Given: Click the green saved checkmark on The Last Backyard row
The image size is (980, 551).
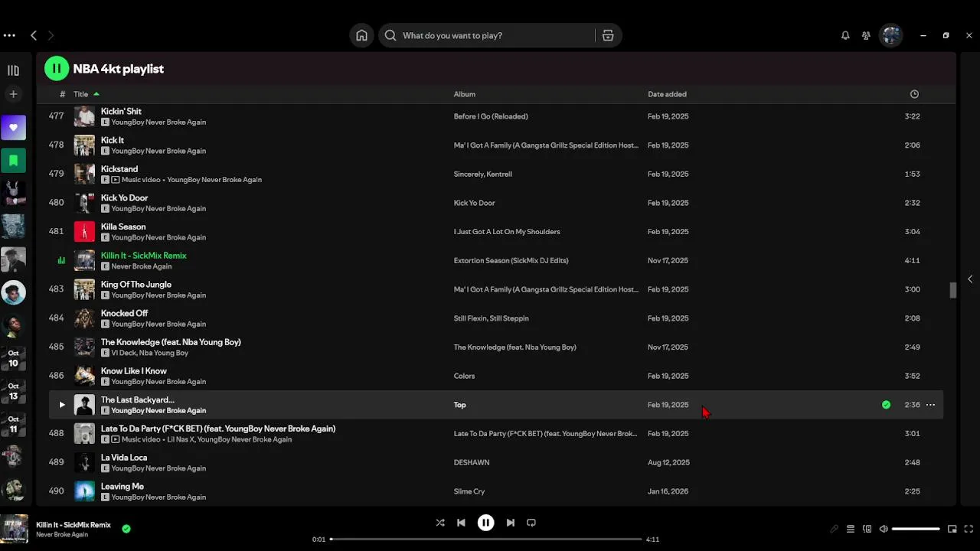Looking at the screenshot, I should (886, 405).
